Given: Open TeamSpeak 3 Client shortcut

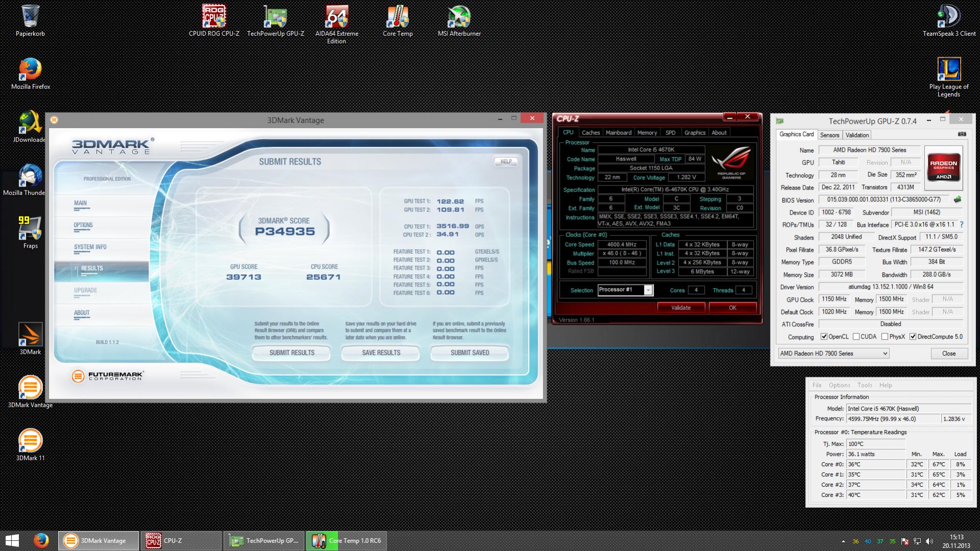Looking at the screenshot, I should click(x=949, y=20).
